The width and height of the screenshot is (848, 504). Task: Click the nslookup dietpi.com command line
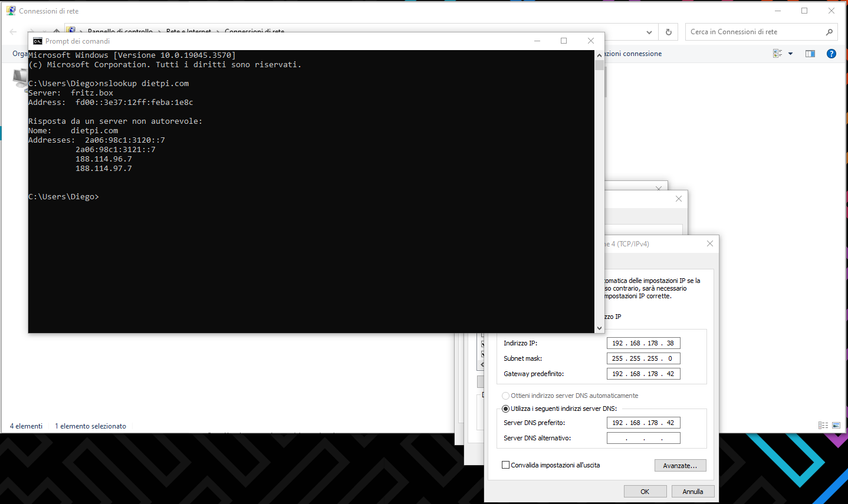[x=109, y=84]
